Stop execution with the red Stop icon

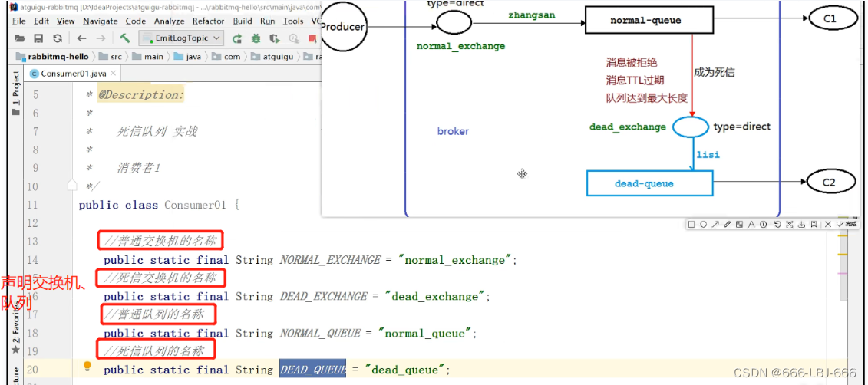click(312, 38)
